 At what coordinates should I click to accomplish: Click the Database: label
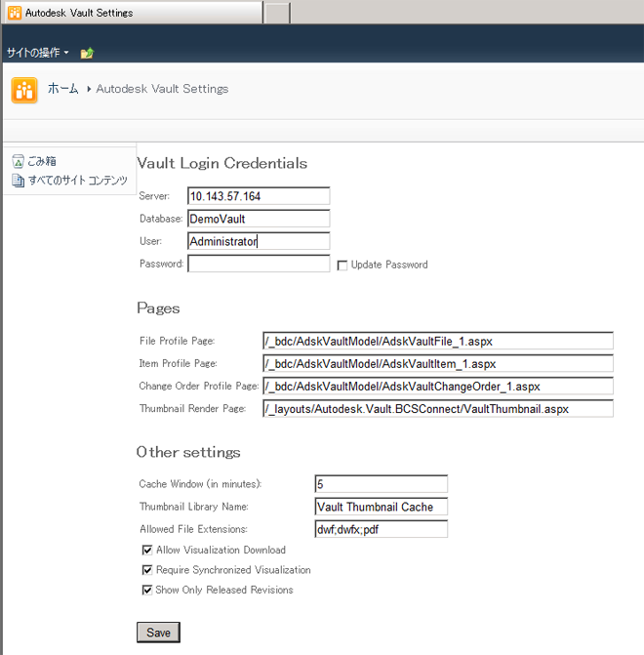[161, 219]
